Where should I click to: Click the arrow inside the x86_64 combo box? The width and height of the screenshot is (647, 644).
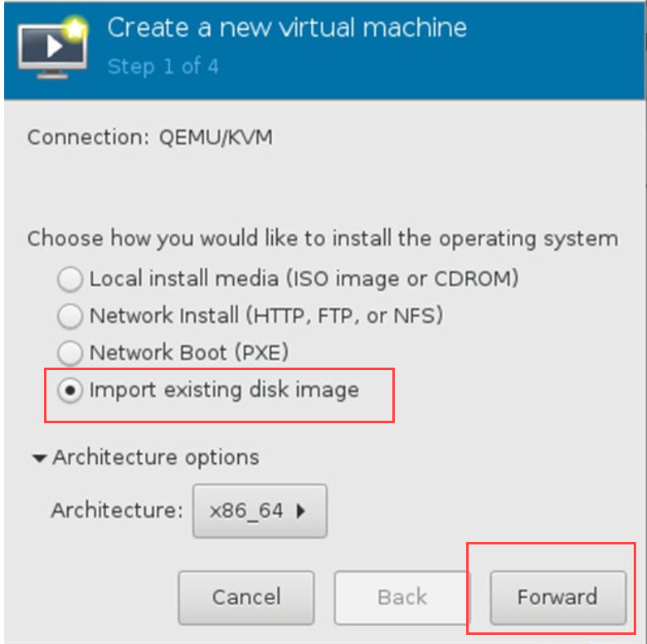(x=301, y=511)
